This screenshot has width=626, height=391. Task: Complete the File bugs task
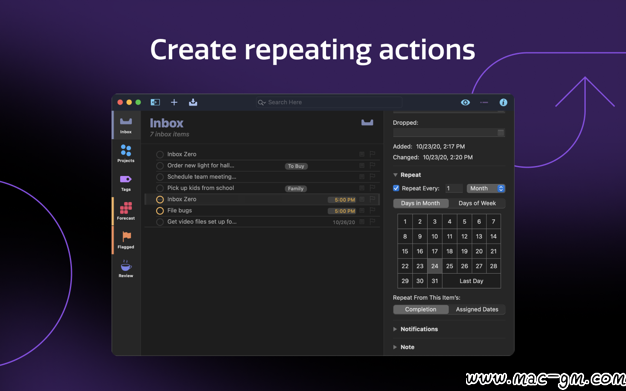pos(160,210)
